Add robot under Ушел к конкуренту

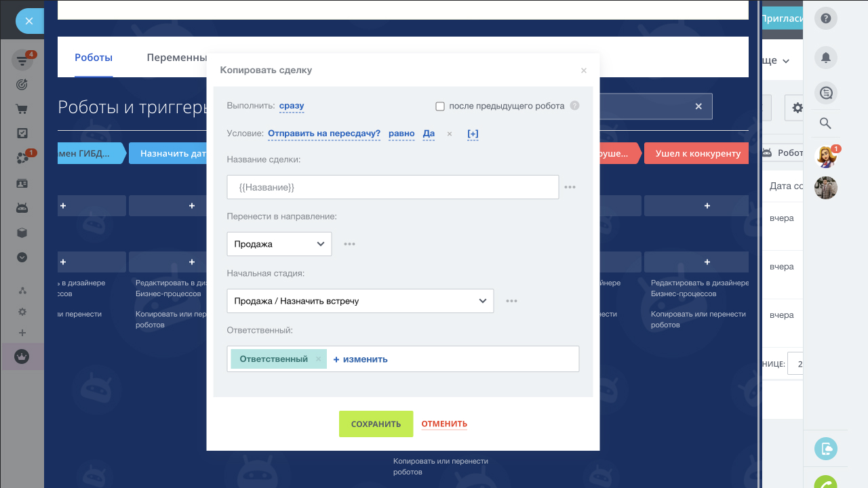coord(696,262)
